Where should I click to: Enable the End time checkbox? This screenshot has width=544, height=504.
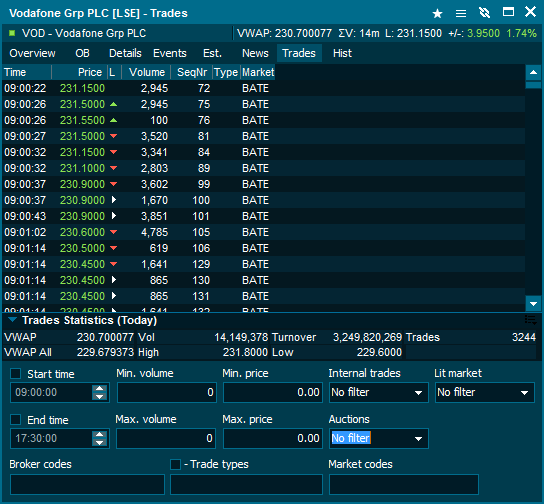click(x=16, y=419)
